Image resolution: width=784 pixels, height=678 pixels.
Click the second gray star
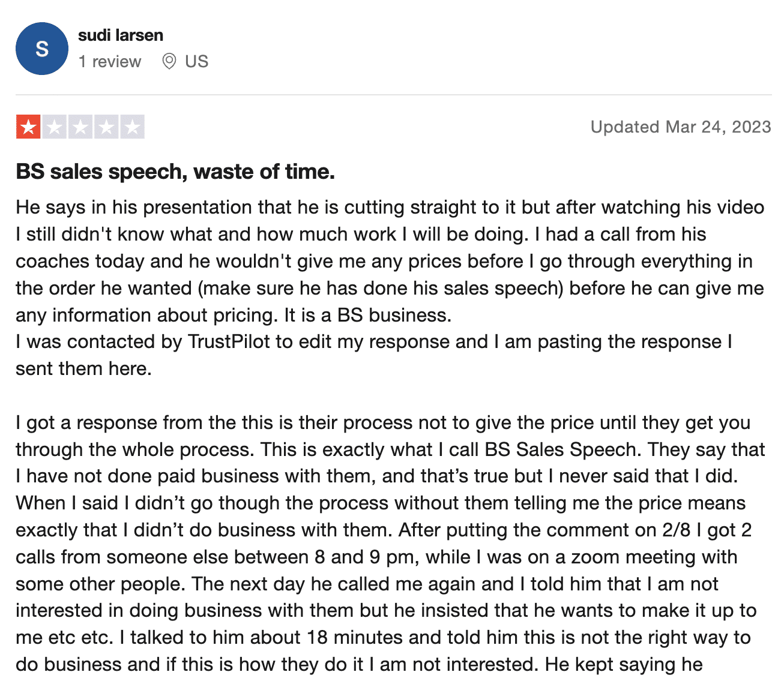pyautogui.click(x=55, y=127)
